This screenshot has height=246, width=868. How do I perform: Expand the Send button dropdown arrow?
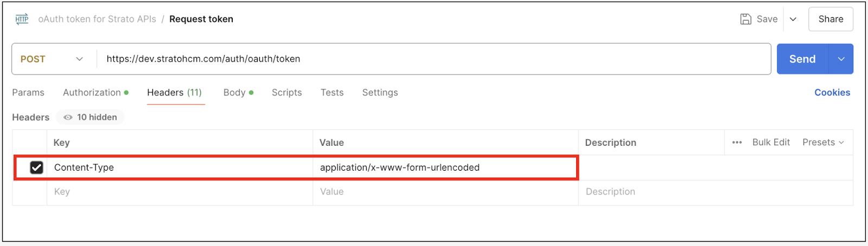[841, 59]
